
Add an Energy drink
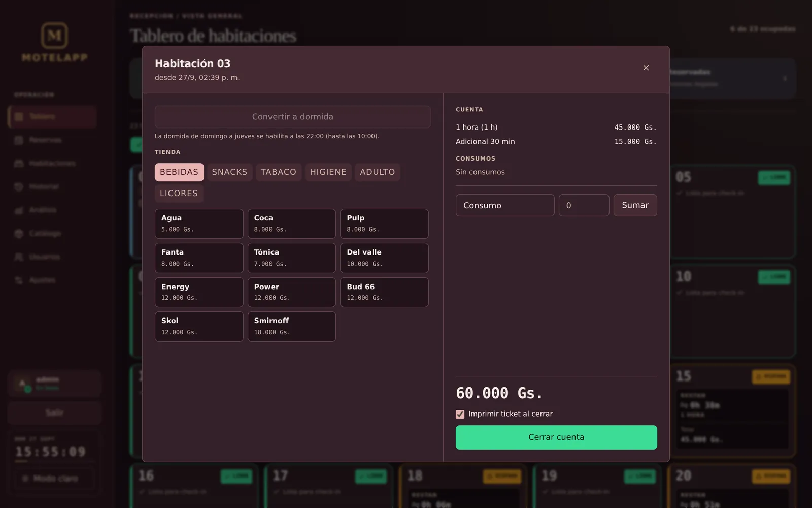[x=199, y=292]
